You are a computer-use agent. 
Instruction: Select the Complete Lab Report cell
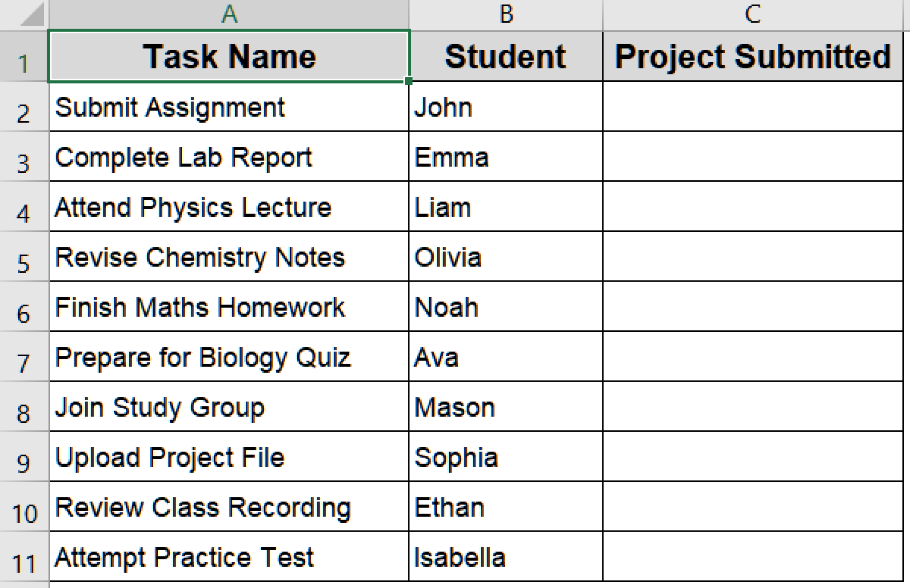229,157
